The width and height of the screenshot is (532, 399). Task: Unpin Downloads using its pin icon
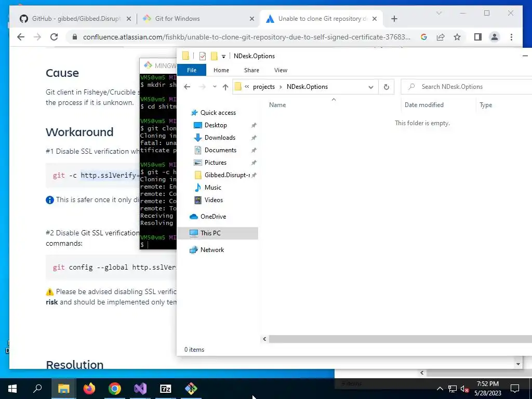coord(254,138)
